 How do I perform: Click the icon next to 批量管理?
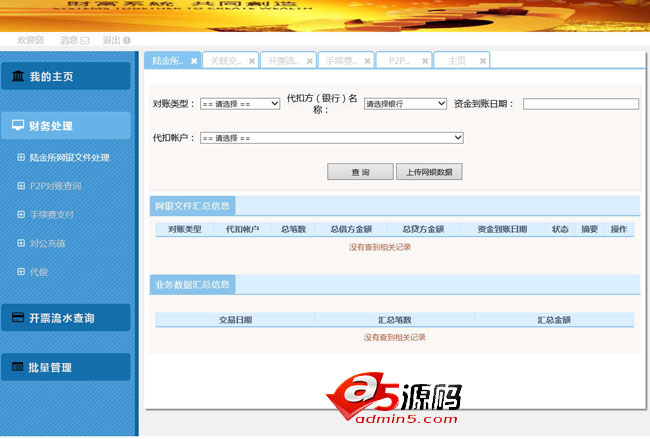[17, 366]
